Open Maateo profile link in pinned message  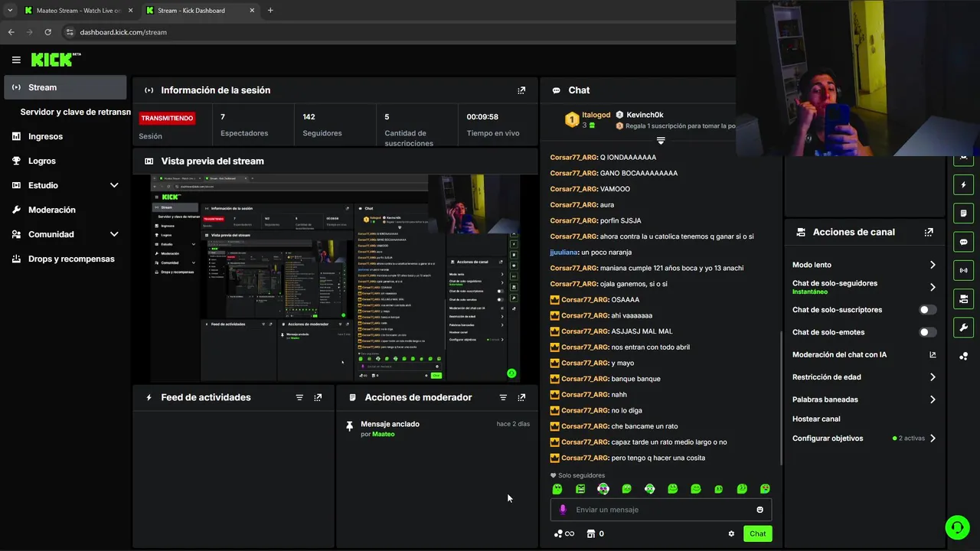point(384,434)
